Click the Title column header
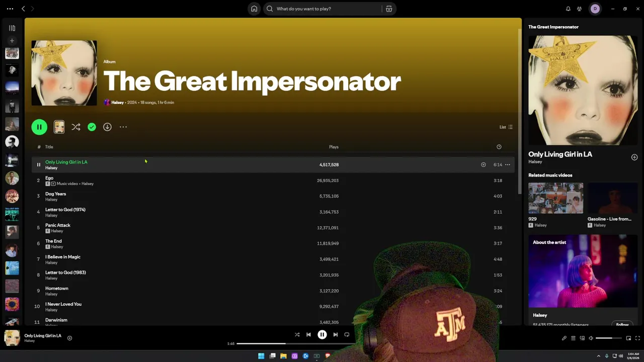Viewport: 644px width, 362px height. tap(49, 147)
